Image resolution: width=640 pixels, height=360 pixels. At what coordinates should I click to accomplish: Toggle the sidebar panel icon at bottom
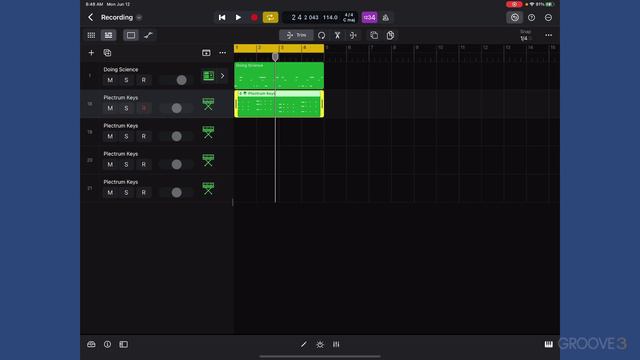tap(124, 344)
